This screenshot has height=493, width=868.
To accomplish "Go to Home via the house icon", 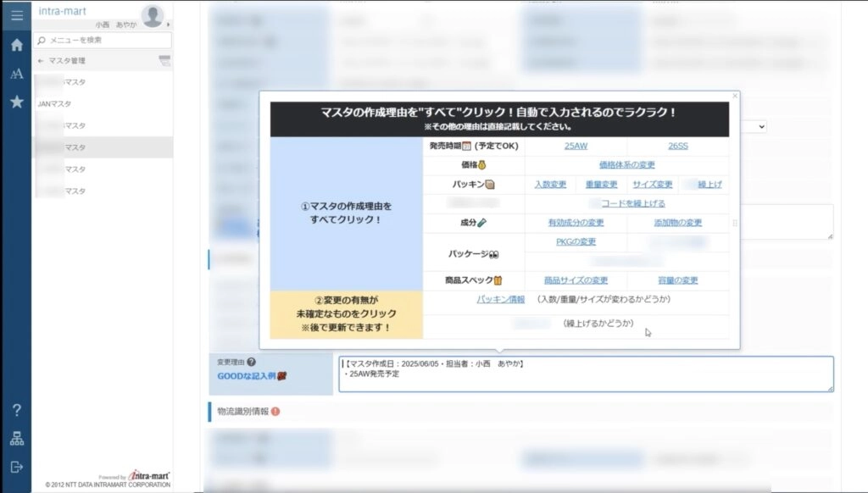I will 17,45.
